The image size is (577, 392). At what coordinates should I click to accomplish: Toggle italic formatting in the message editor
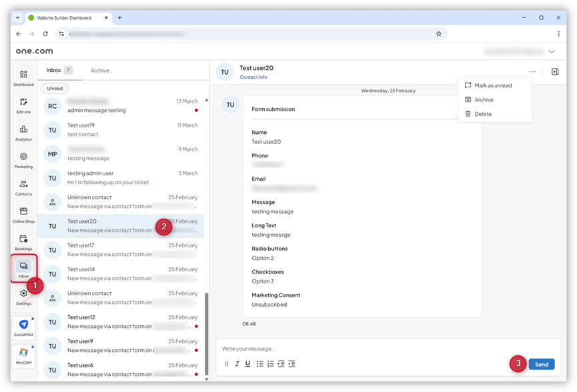tap(237, 364)
